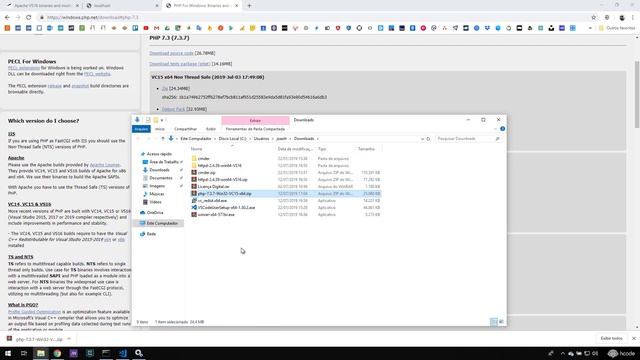Select cmder.zip archive icon
This screenshot has height=360, width=640.
point(194,173)
